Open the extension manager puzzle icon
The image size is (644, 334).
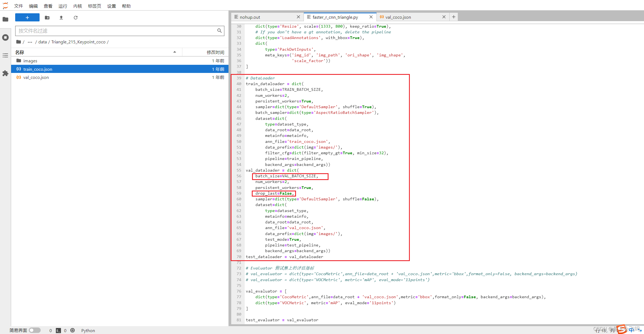point(5,73)
